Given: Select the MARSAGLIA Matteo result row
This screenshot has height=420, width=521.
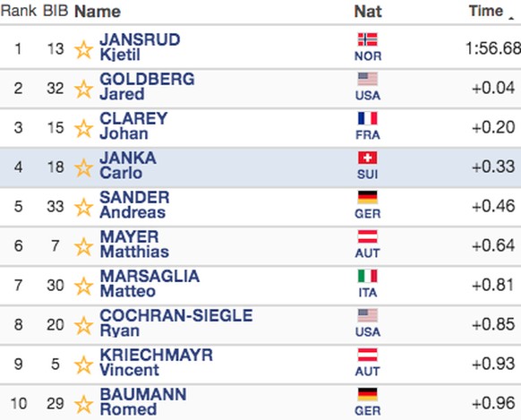Looking at the screenshot, I should click(260, 285).
